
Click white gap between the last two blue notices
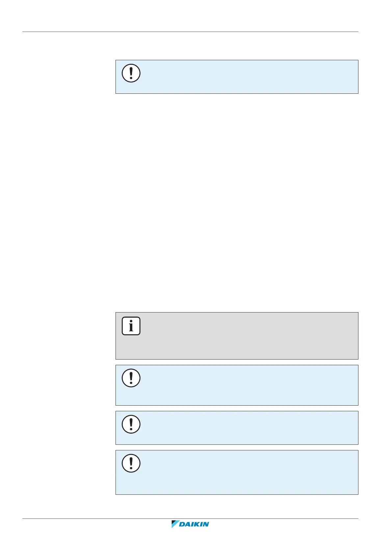click(237, 447)
